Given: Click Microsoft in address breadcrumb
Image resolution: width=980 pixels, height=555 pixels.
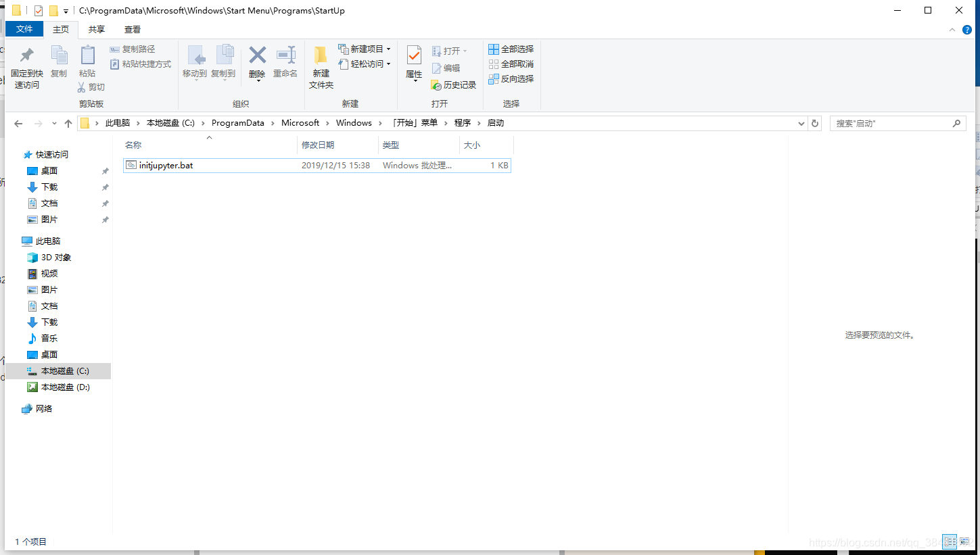Looking at the screenshot, I should [300, 123].
